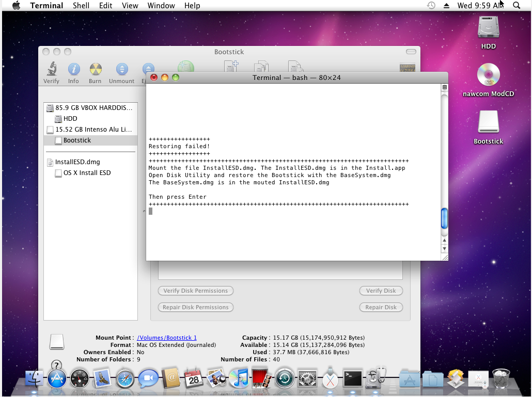
Task: Open the HDD desktop drive icon
Action: (488, 28)
